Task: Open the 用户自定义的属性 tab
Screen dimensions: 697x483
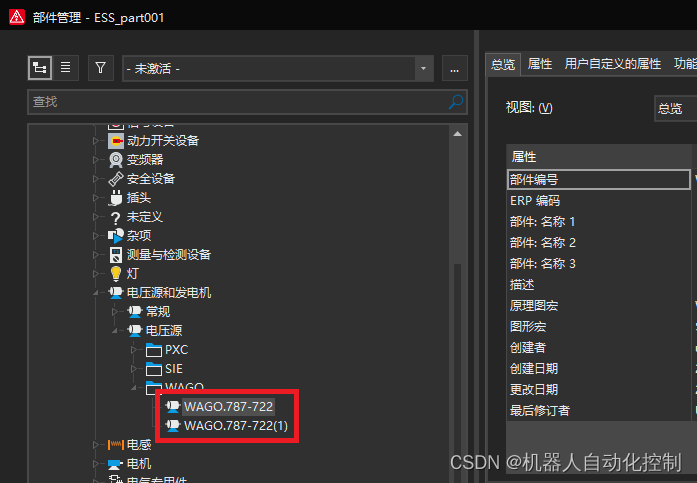Action: pyautogui.click(x=613, y=64)
